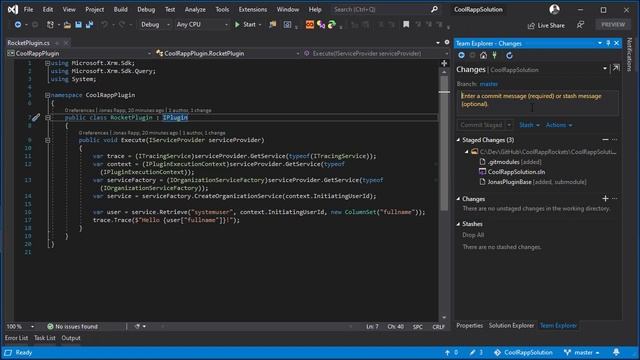Image resolution: width=640 pixels, height=360 pixels.
Task: Open the CoolRappPlugin project navigation dropdown
Action: [x=79, y=53]
